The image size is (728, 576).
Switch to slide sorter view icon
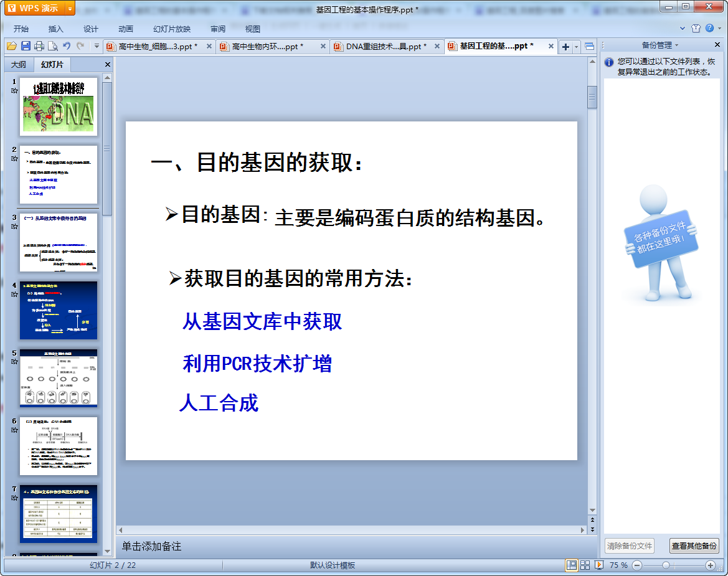point(585,565)
